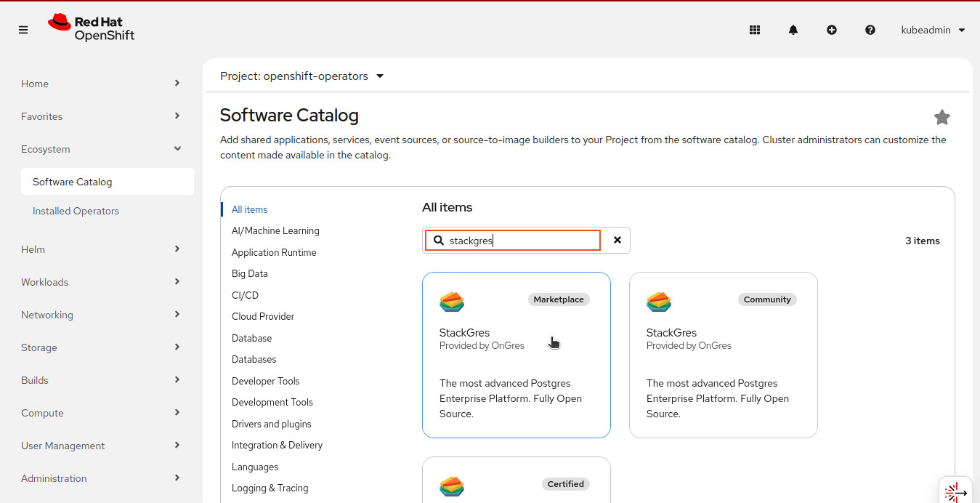Click the Community StackGres logo icon
Screen dimensions: 980x503
tap(659, 301)
